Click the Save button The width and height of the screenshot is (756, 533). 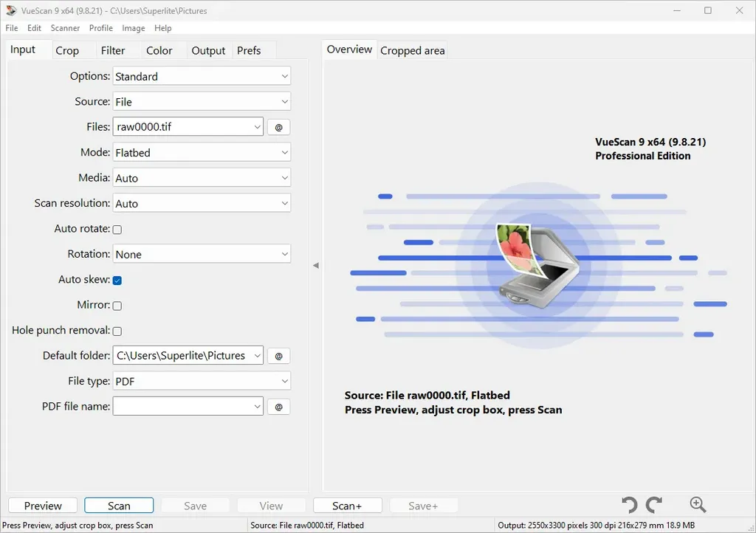(195, 506)
